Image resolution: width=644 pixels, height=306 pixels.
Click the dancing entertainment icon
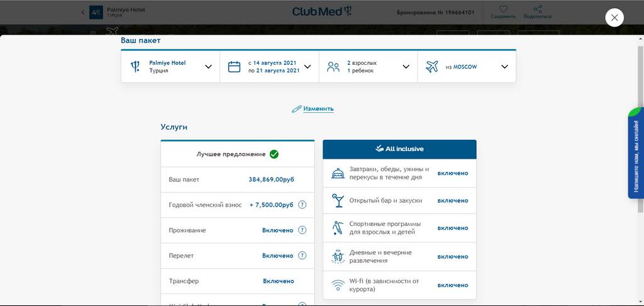click(338, 256)
